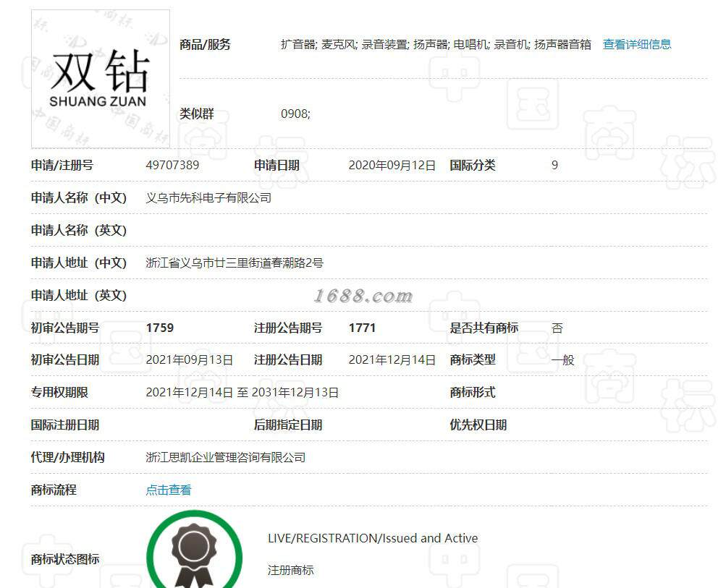This screenshot has height=588, width=726.
Task: Select registration announcement issue number 1771
Action: [x=362, y=328]
